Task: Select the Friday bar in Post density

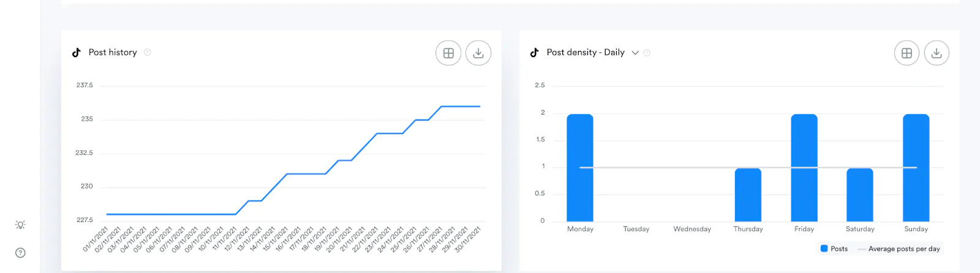Action: [804, 167]
